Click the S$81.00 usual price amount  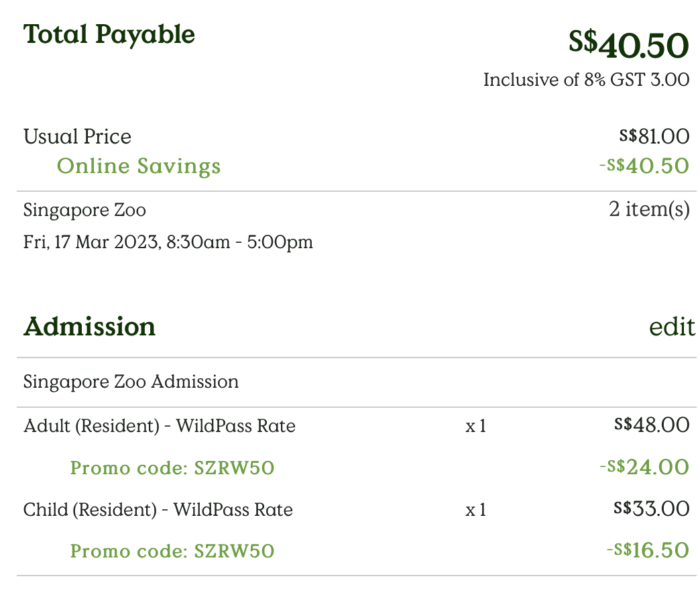click(x=654, y=137)
